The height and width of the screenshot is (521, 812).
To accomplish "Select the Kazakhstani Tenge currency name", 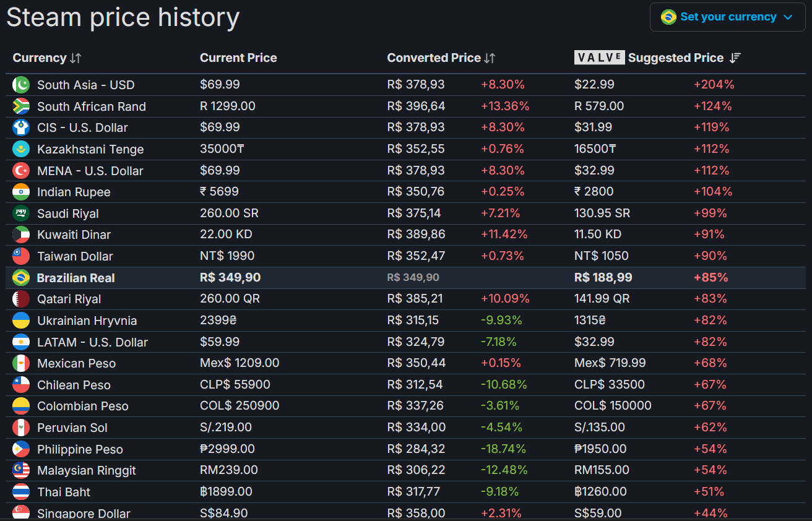I will pyautogui.click(x=90, y=149).
